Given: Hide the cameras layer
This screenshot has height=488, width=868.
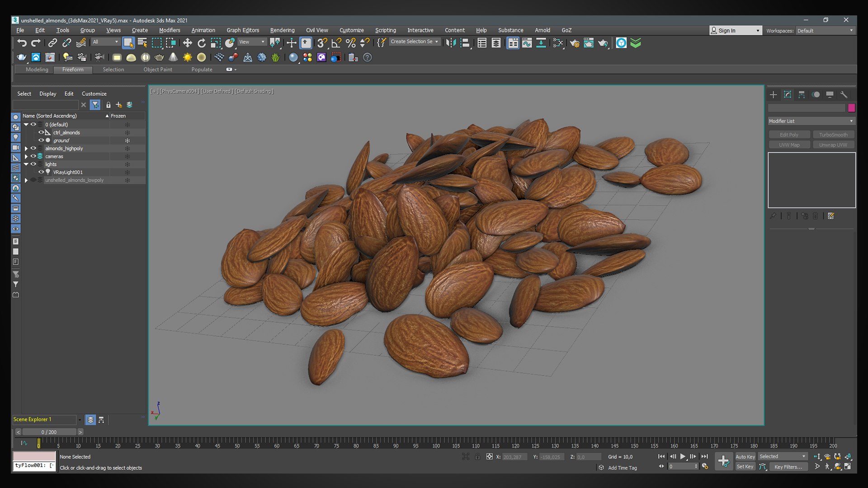Looking at the screenshot, I should coord(33,156).
